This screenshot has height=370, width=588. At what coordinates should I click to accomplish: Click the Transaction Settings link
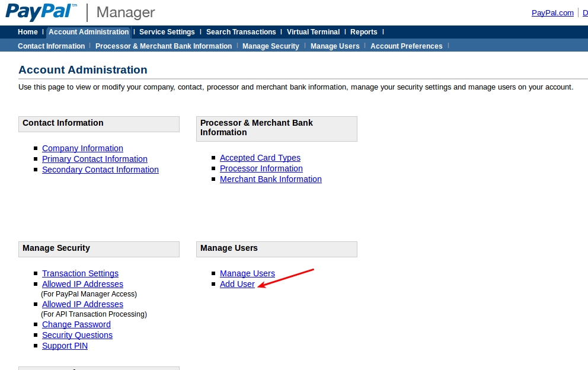(80, 273)
